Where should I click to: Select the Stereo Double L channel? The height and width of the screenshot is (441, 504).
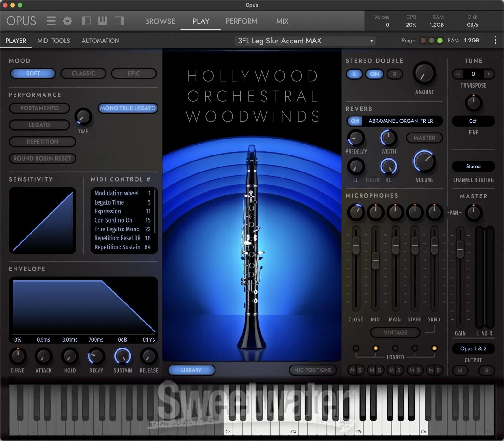coord(355,74)
